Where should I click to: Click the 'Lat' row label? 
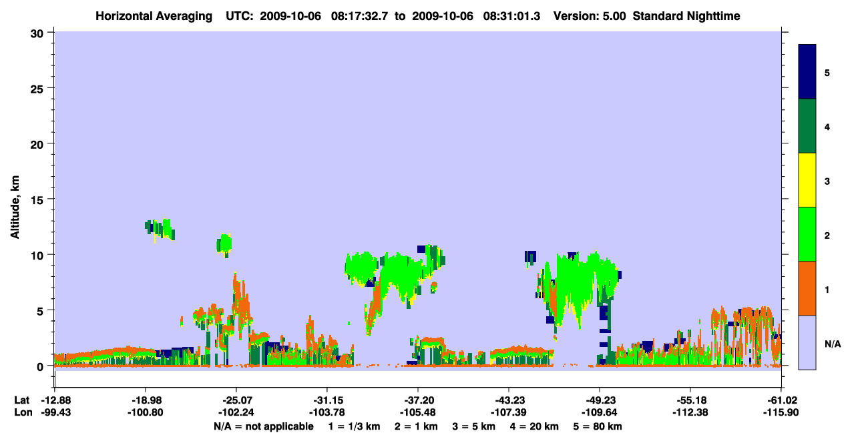[x=21, y=400]
